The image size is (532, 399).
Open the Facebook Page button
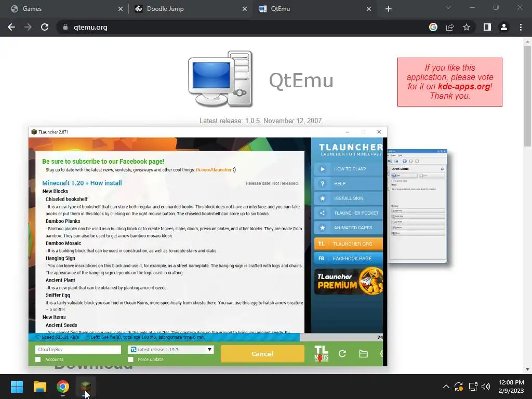[x=349, y=258]
